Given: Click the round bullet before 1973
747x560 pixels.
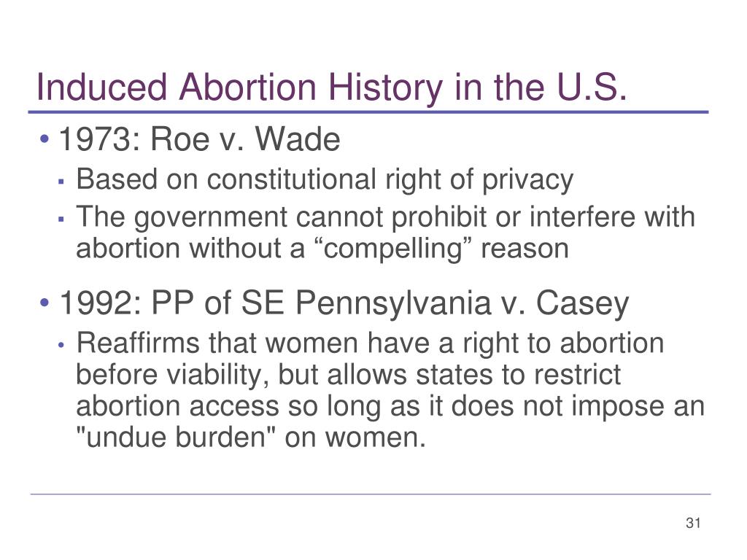Looking at the screenshot, I should (x=44, y=139).
